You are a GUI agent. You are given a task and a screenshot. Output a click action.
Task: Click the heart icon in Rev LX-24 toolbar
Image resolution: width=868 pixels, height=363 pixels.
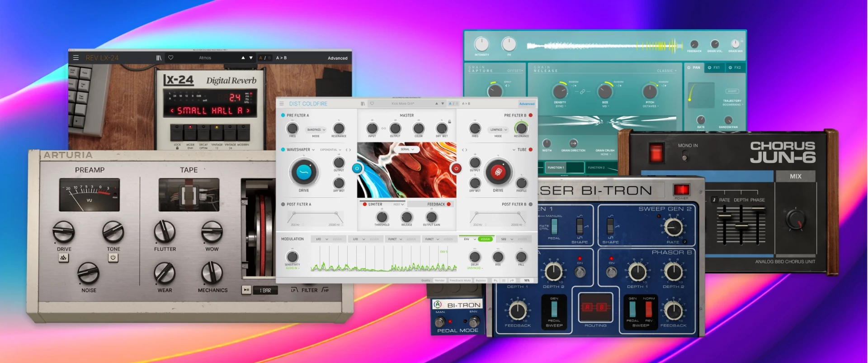170,57
